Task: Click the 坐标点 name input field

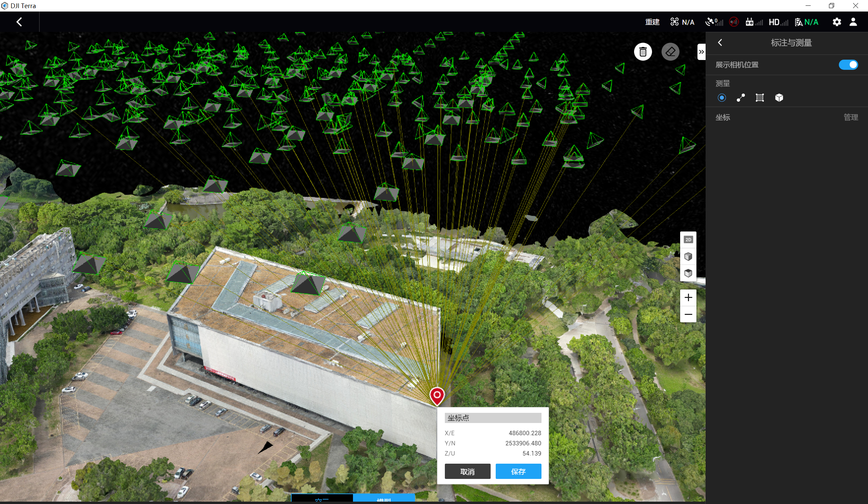Action: (x=493, y=418)
